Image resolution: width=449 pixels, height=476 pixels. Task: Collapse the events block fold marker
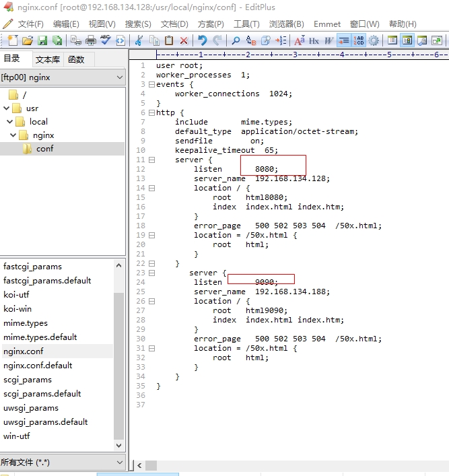coord(151,84)
